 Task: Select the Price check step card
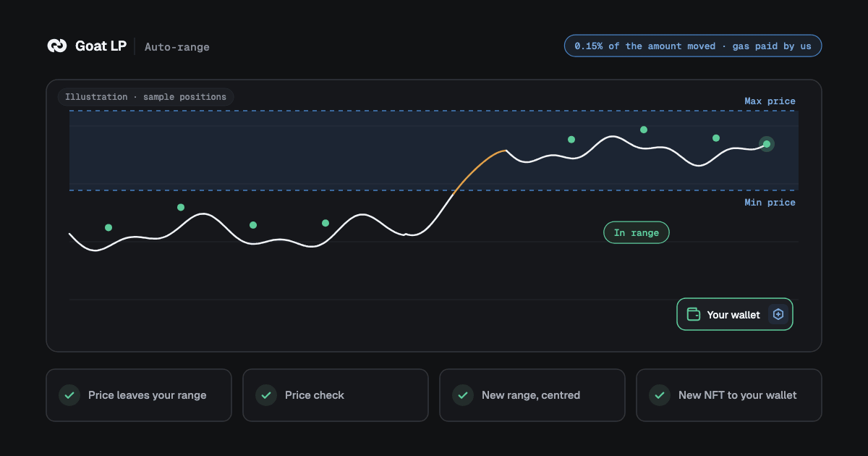pos(336,395)
